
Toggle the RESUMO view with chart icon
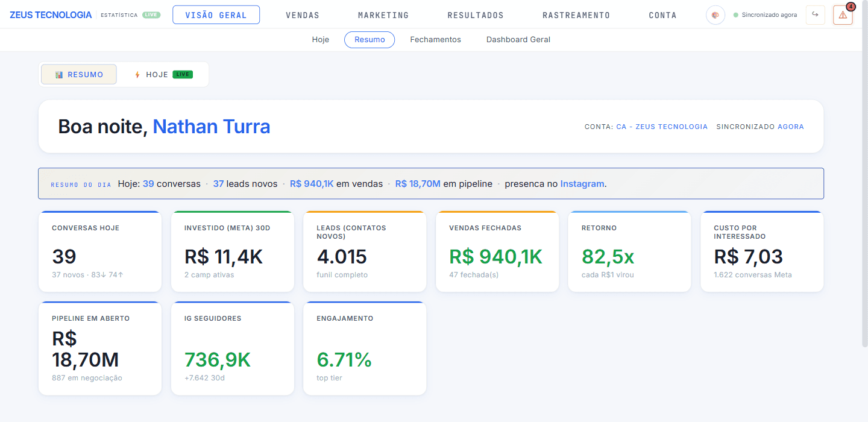coord(79,75)
